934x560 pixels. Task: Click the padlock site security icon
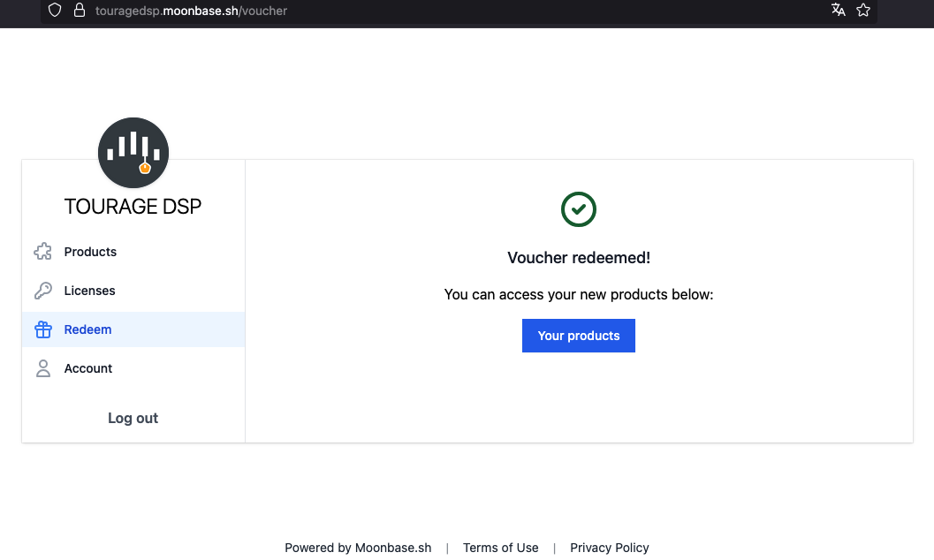80,11
